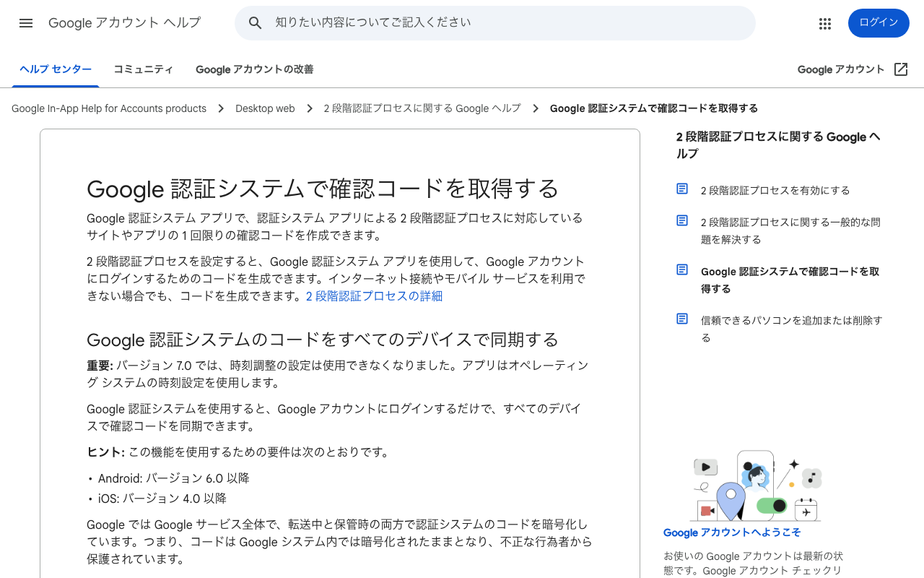Click the external link icon beside Google アカウント
Viewport: 924px width, 578px height.
[901, 69]
